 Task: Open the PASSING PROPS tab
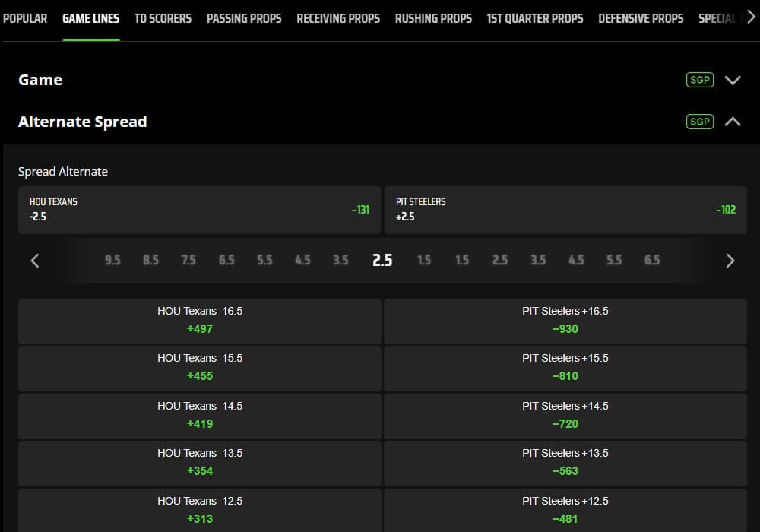click(x=244, y=18)
